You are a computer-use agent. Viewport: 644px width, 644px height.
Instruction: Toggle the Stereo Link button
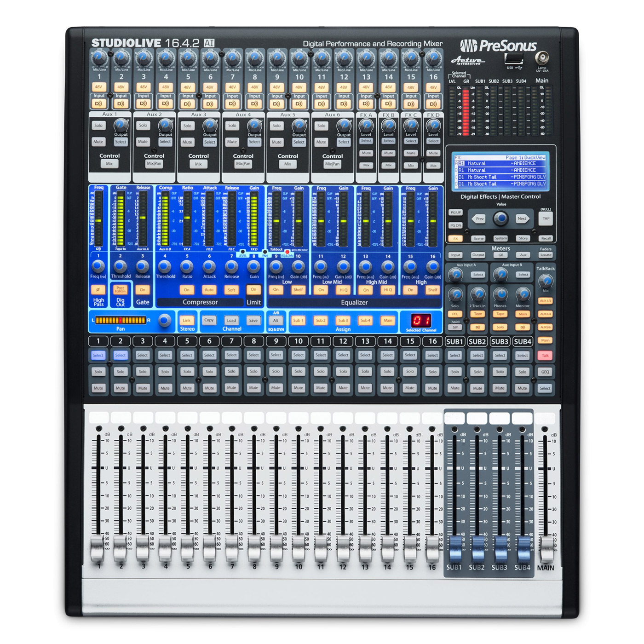click(187, 320)
